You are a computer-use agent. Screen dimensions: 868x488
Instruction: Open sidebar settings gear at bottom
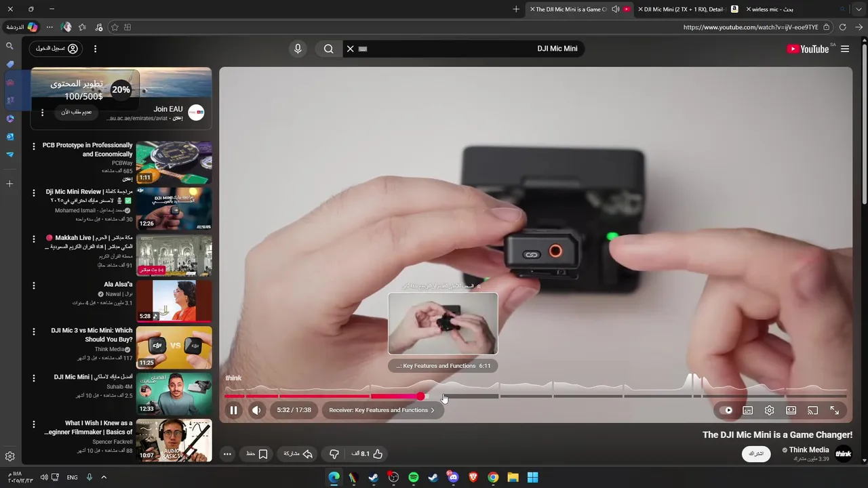point(9,456)
